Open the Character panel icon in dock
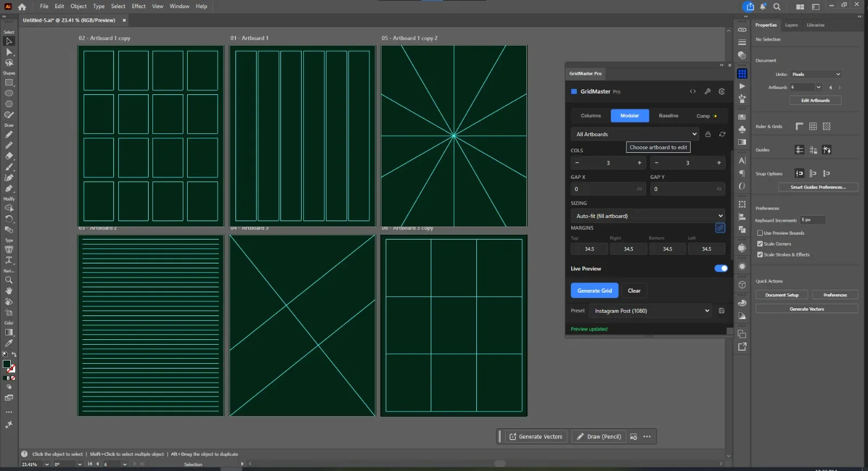868x471 pixels. [742, 160]
